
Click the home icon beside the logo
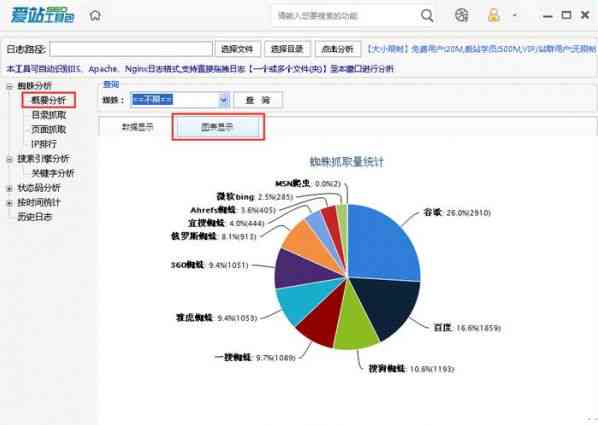(95, 16)
